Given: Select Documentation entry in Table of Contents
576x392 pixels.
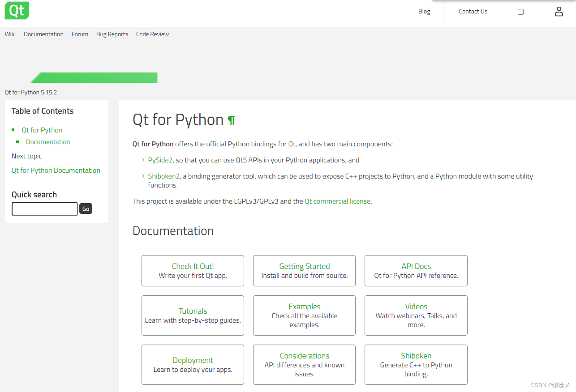Looking at the screenshot, I should point(48,142).
